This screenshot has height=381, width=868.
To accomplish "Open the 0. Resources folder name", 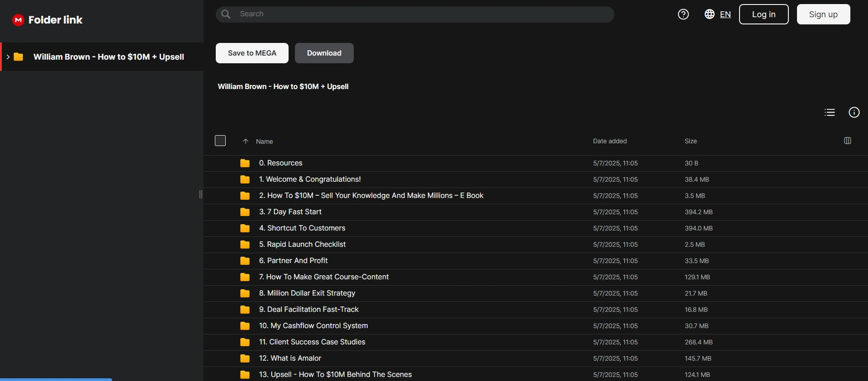I will point(280,163).
